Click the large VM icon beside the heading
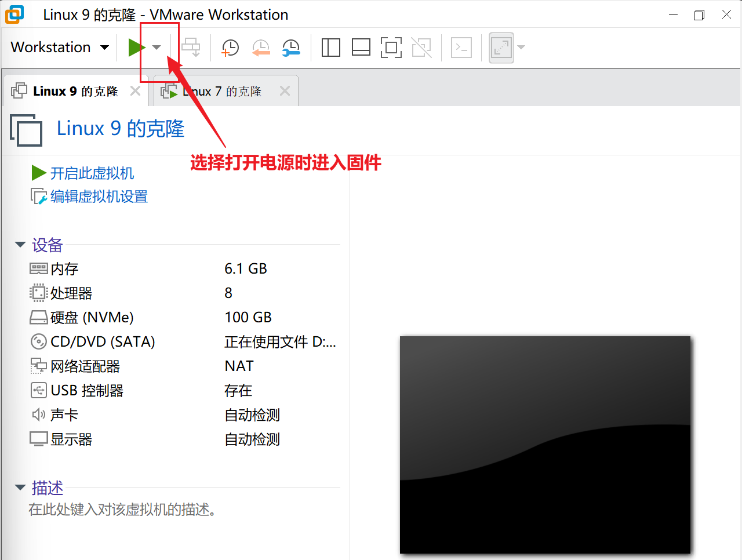742x560 pixels. click(x=26, y=130)
